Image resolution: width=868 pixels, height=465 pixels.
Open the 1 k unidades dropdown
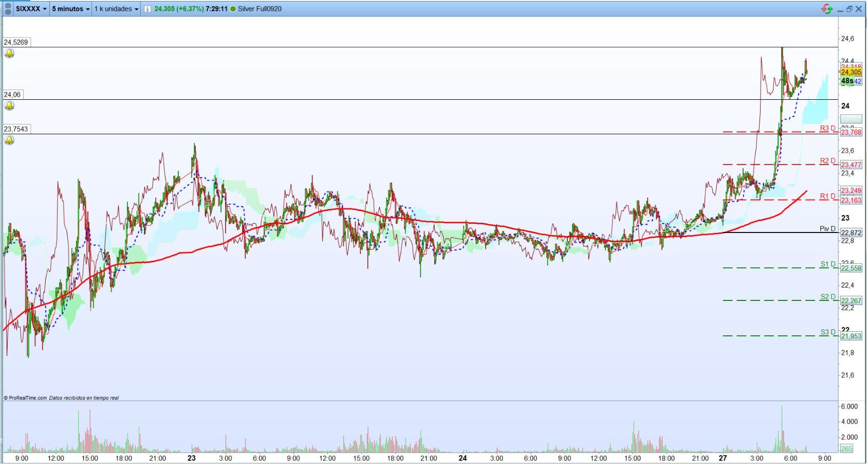[x=117, y=9]
